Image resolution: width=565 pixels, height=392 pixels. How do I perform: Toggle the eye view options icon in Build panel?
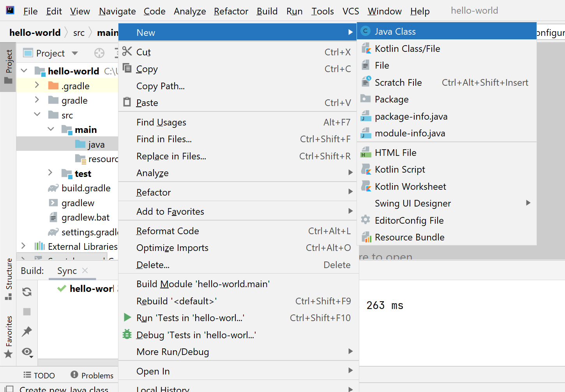point(27,352)
